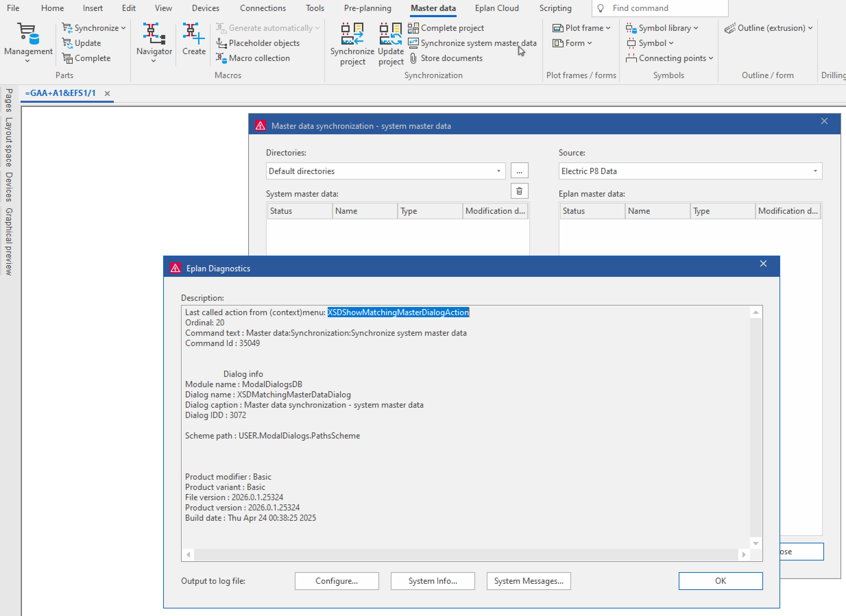Screen dimensions: 846x616
Task: Click vertical scrollbar down arrow in Description
Action: 756,543
